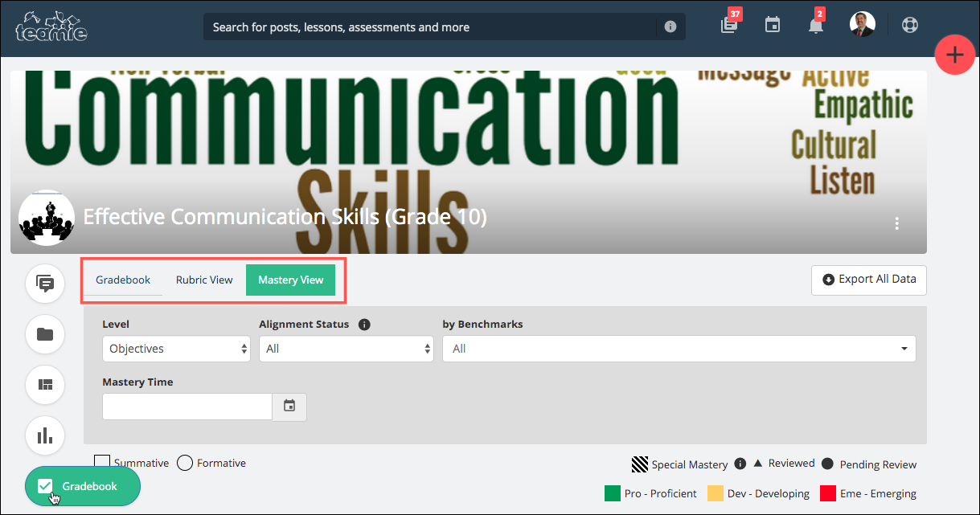Open the calendar icon in top bar
The image size is (980, 515).
click(773, 26)
